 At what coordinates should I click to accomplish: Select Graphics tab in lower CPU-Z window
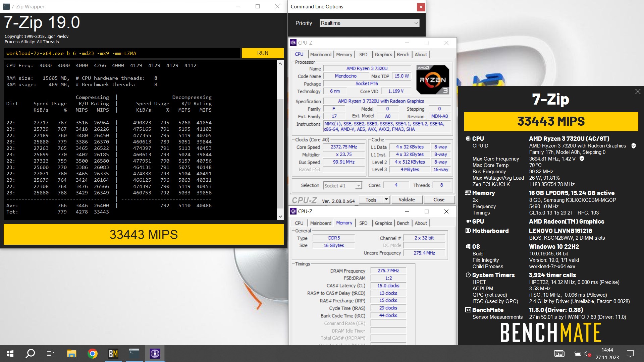383,223
